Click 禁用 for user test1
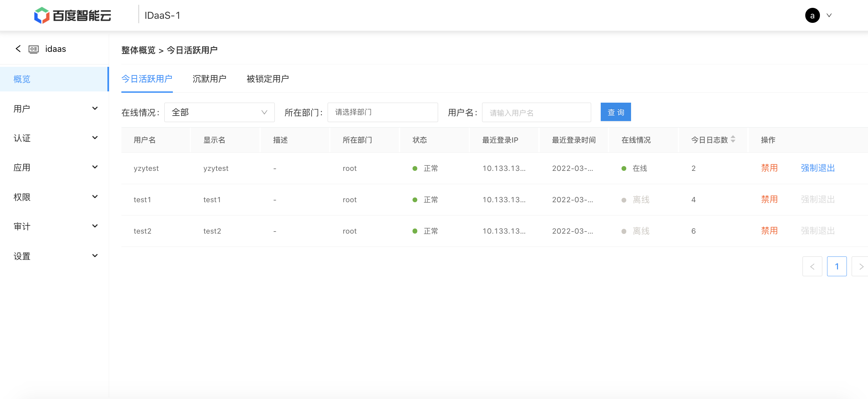This screenshot has width=868, height=399. [x=769, y=199]
